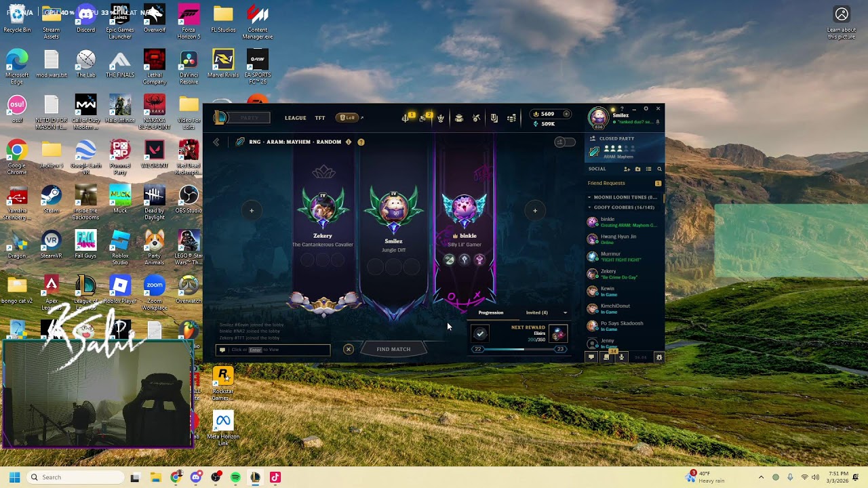Click the progression checkmark box
The image size is (868, 488).
[480, 333]
